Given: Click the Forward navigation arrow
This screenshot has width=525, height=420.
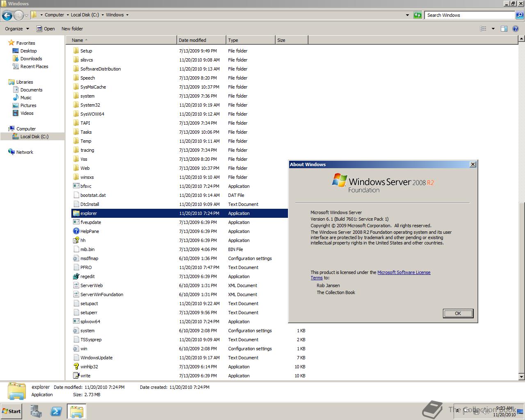Looking at the screenshot, I should [18, 16].
